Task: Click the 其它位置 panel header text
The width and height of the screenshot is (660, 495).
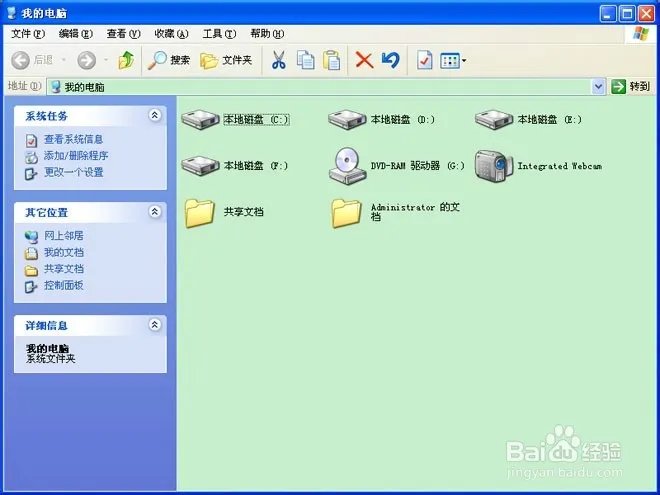Action: tap(46, 212)
